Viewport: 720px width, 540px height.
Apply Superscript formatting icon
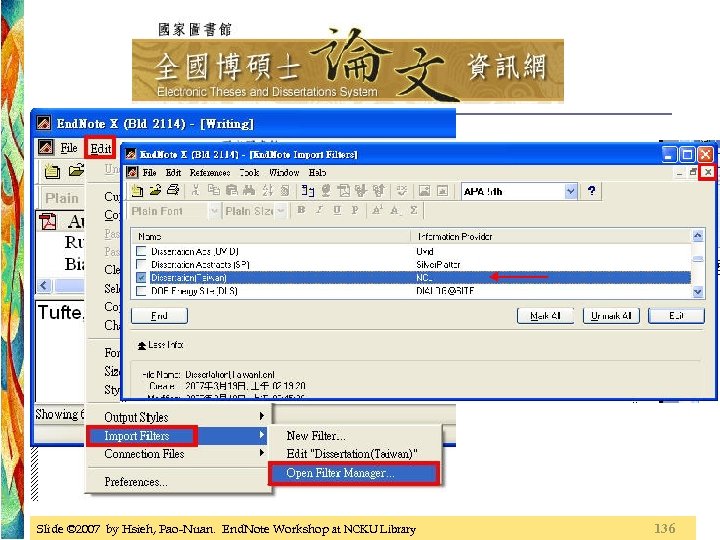(x=377, y=210)
